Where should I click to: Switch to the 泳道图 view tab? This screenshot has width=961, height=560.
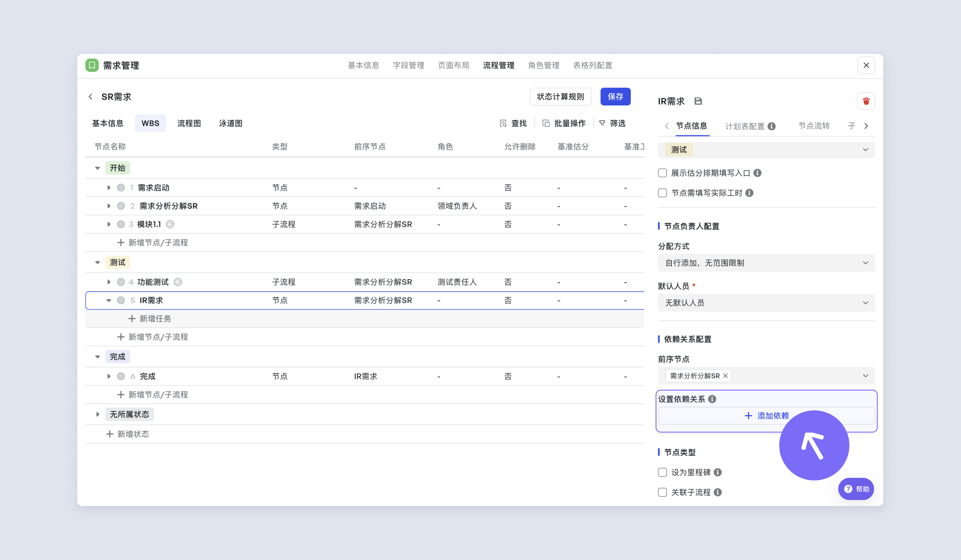tap(231, 123)
